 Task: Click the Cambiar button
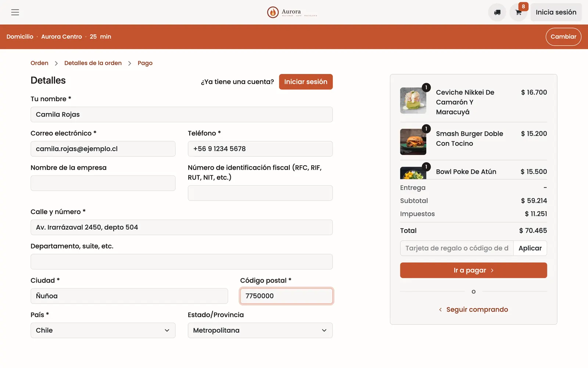[x=563, y=37]
